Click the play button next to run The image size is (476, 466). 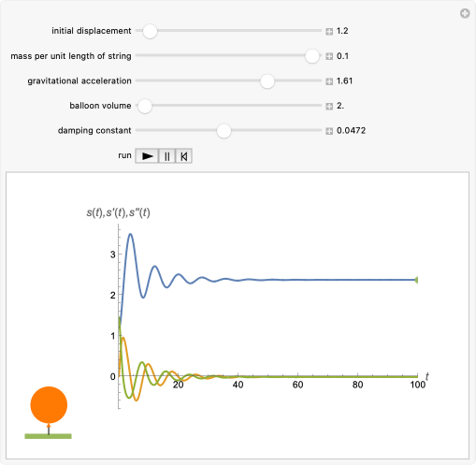[147, 156]
